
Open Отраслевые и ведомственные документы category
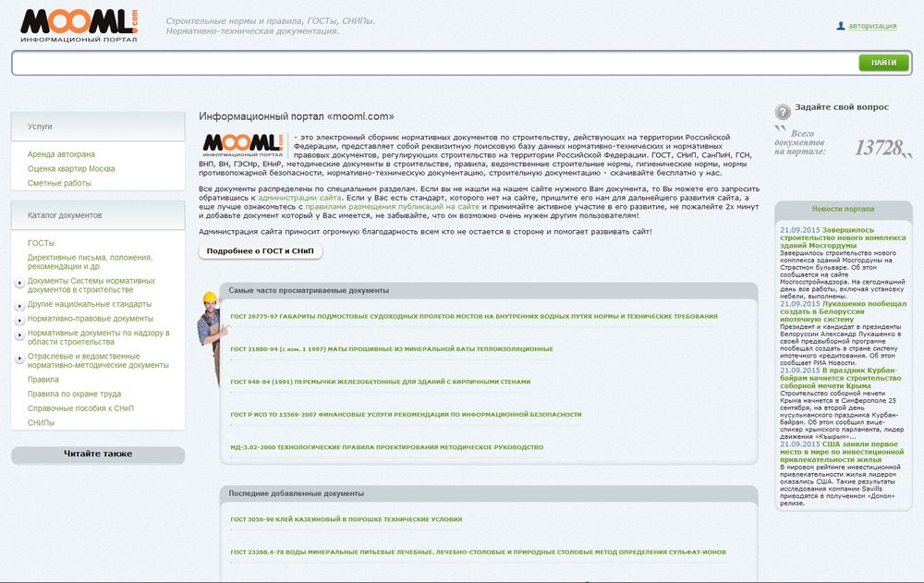[98, 360]
